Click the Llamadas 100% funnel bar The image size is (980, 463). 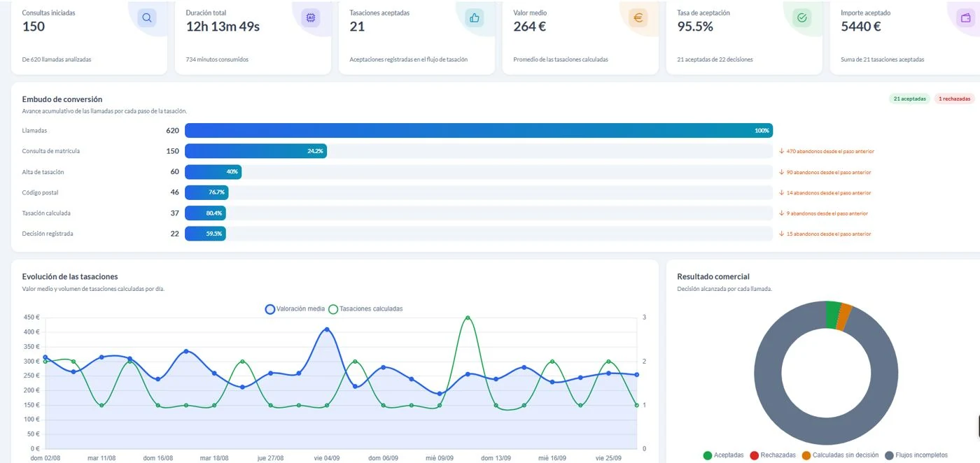tap(479, 130)
